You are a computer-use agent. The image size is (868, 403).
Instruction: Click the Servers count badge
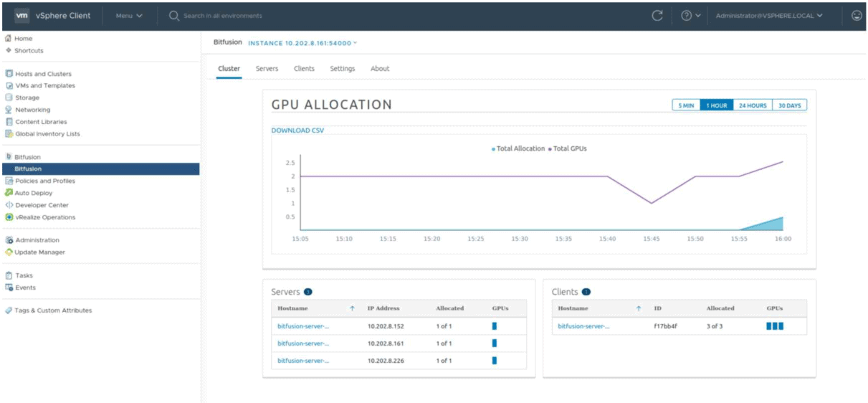(x=308, y=292)
